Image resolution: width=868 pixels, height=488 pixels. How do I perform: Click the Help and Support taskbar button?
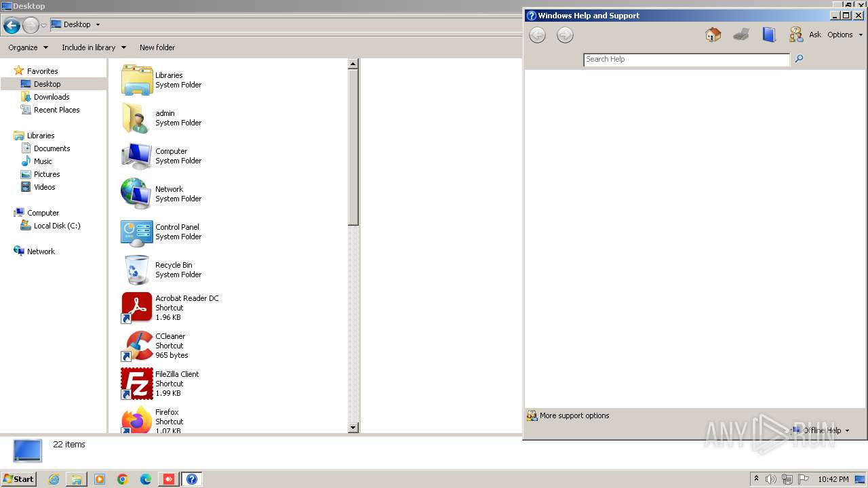[192, 479]
